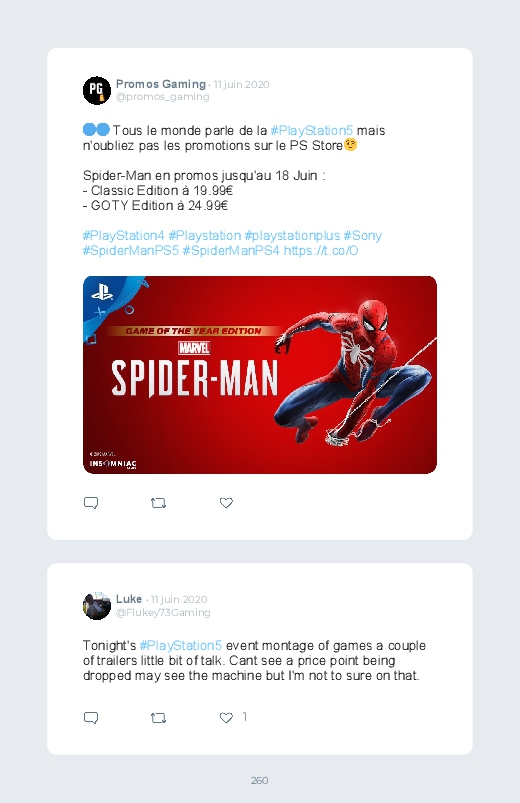The image size is (520, 803).
Task: Like Luke's tweet with the heart icon
Action: 226,718
